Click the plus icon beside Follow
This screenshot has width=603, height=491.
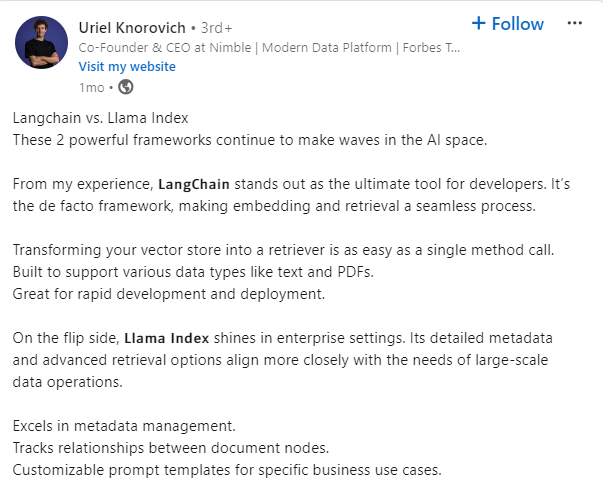pos(478,23)
